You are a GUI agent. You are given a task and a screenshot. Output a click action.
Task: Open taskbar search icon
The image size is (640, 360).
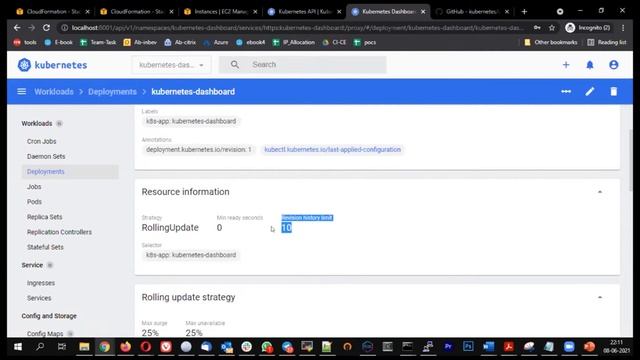[40, 347]
